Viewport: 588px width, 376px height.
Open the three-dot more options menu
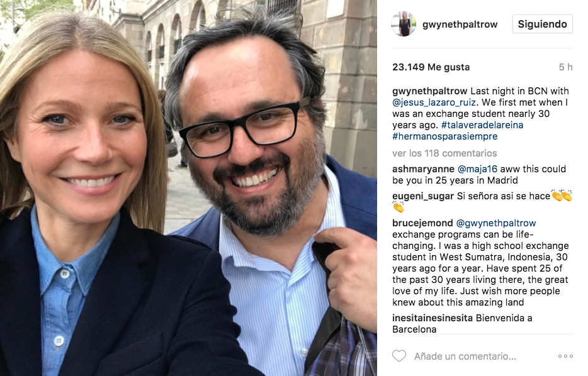point(565,356)
